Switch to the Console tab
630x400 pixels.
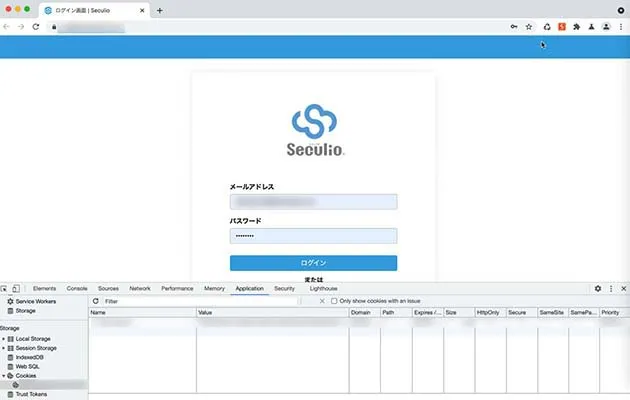[77, 288]
